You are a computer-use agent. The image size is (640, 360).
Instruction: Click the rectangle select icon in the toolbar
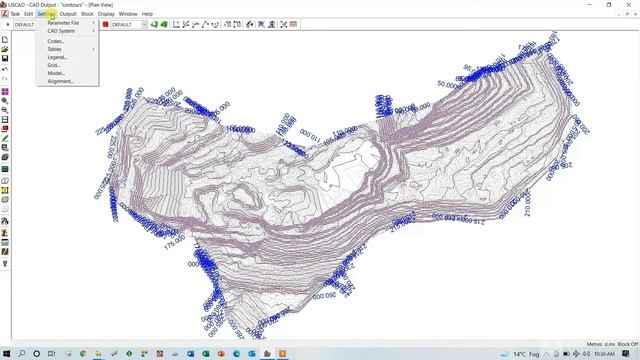[x=176, y=24]
